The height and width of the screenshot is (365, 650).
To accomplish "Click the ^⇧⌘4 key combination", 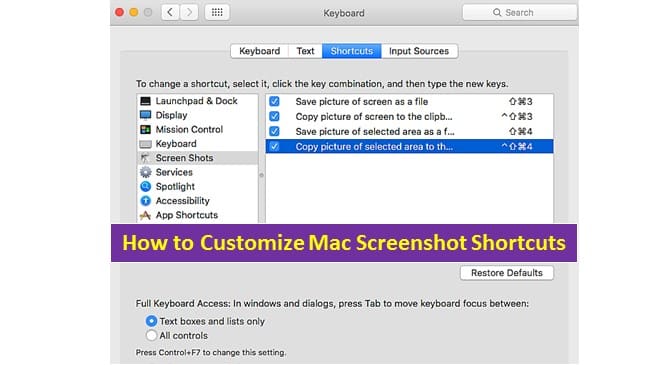I will [x=517, y=146].
